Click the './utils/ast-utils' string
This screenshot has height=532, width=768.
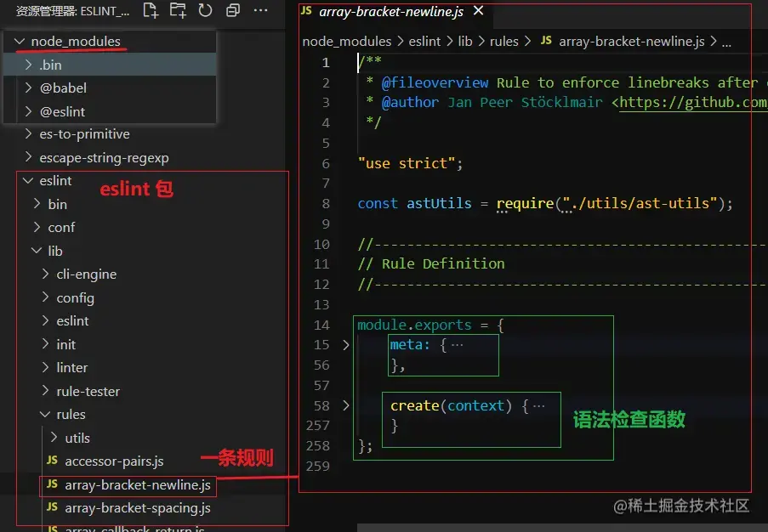pos(640,204)
